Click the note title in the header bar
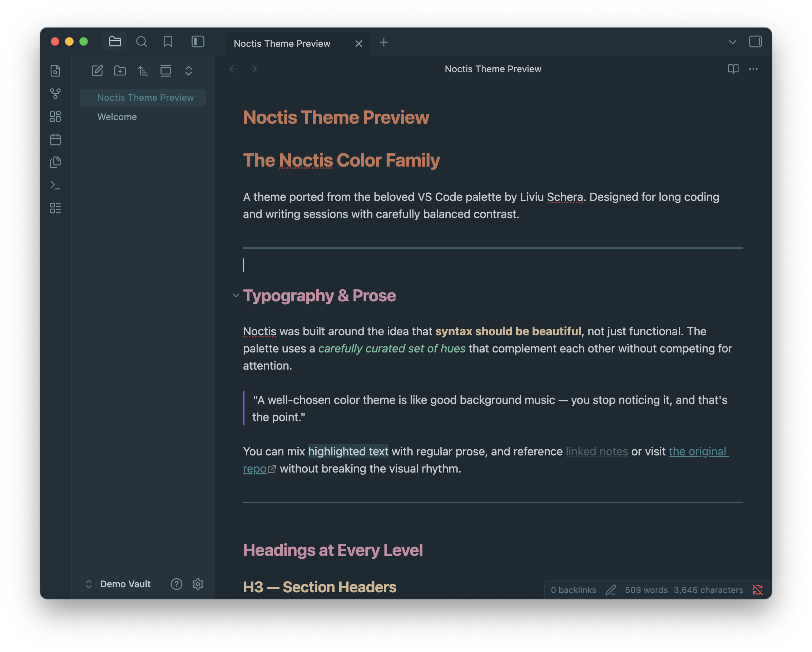This screenshot has height=652, width=812. point(492,69)
